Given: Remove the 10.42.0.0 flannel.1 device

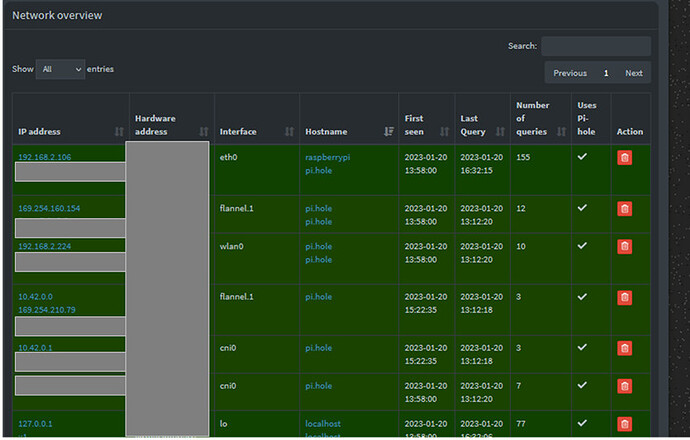Looking at the screenshot, I should click(624, 297).
